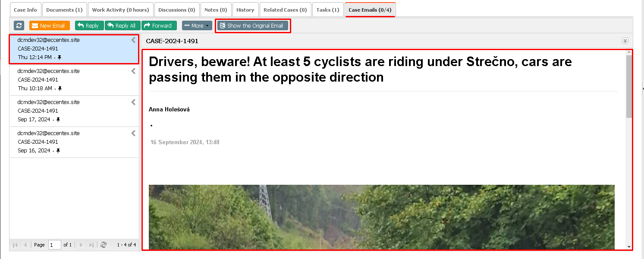This screenshot has width=644, height=259.
Task: Open Related Cases (0) tab
Action: [285, 9]
